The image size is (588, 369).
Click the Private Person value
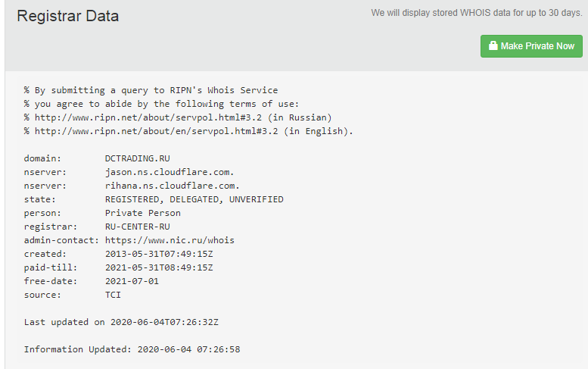(x=143, y=213)
